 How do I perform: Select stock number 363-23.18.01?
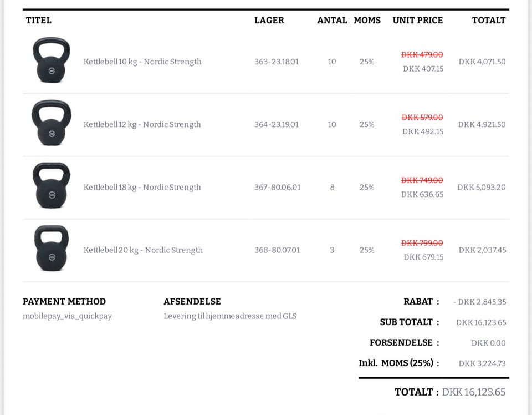[277, 62]
